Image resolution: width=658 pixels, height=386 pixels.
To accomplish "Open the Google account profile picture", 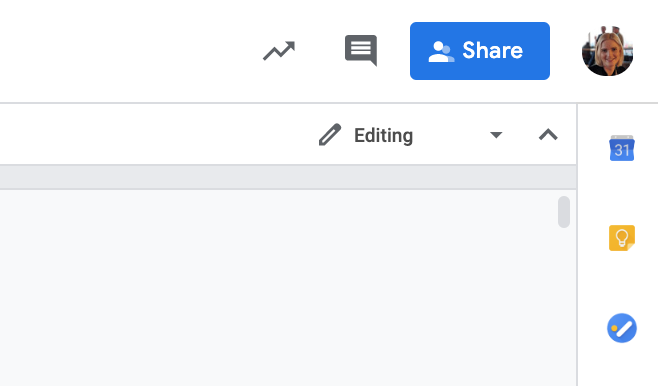I will click(607, 51).
